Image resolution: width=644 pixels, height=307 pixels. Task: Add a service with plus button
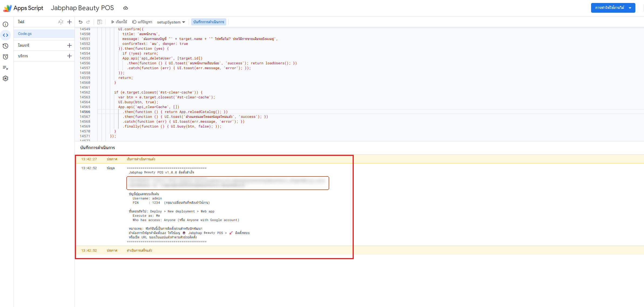tap(69, 56)
